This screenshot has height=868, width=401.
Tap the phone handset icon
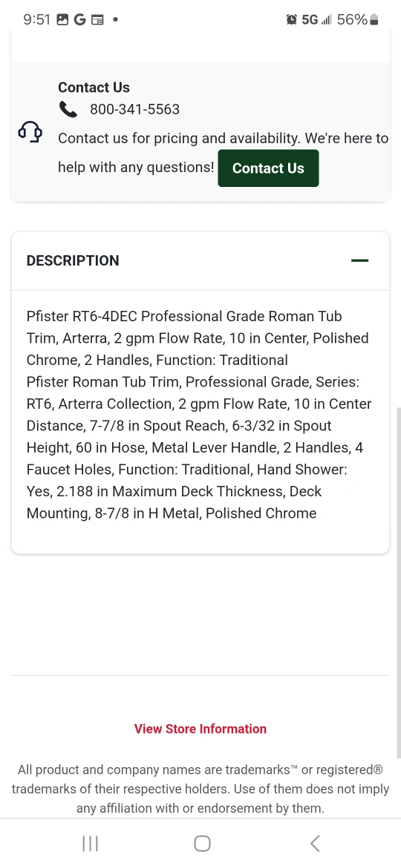(68, 110)
